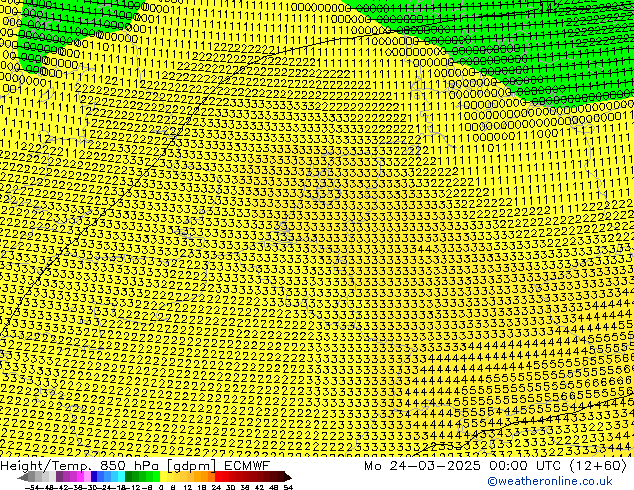Click the Height/Temp. 850 hPa ECMWF title
634x490 pixels.
coord(135,465)
